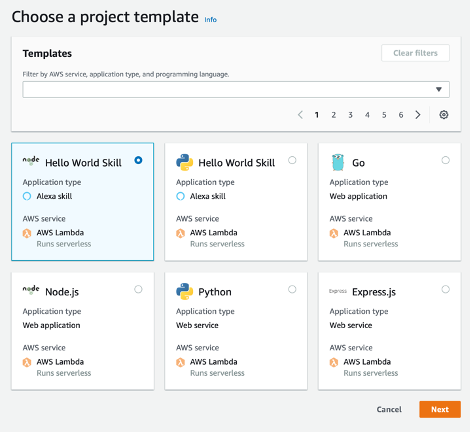
Task: Go to page 5 of templates
Action: 384,115
